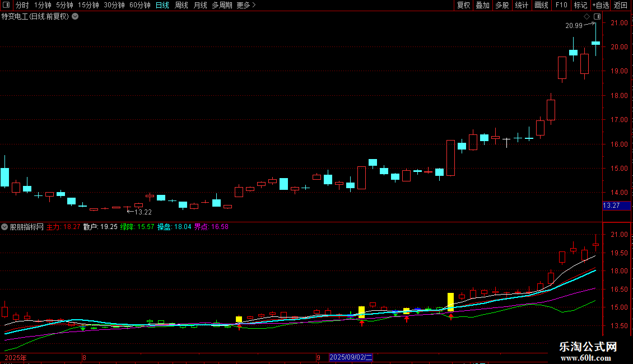633x364 pixels.
Task: Click the 返回 back button
Action: point(621,5)
